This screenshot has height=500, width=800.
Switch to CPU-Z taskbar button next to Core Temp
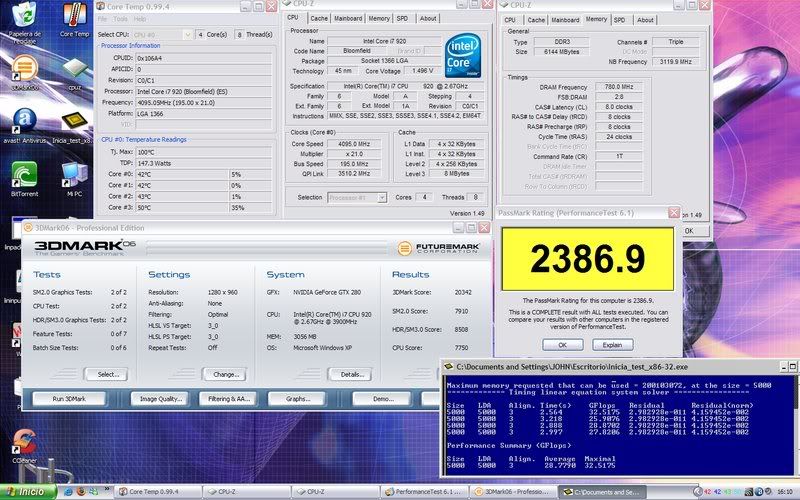pyautogui.click(x=246, y=492)
